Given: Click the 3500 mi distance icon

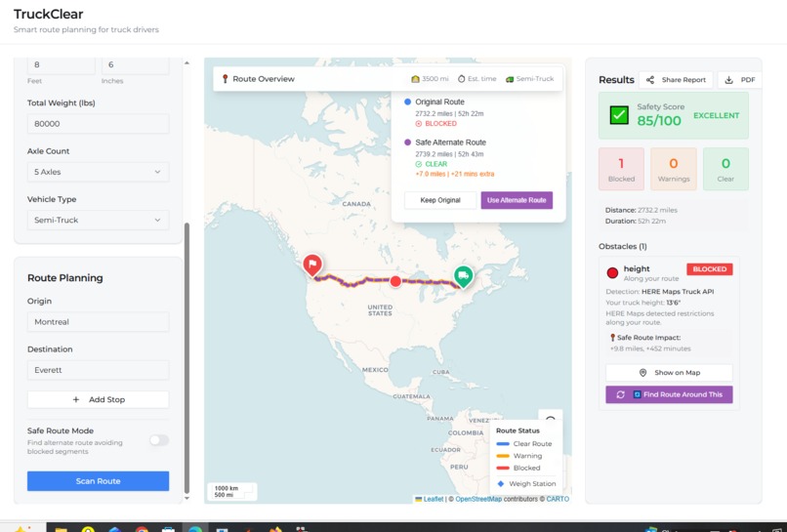Looking at the screenshot, I should [415, 79].
